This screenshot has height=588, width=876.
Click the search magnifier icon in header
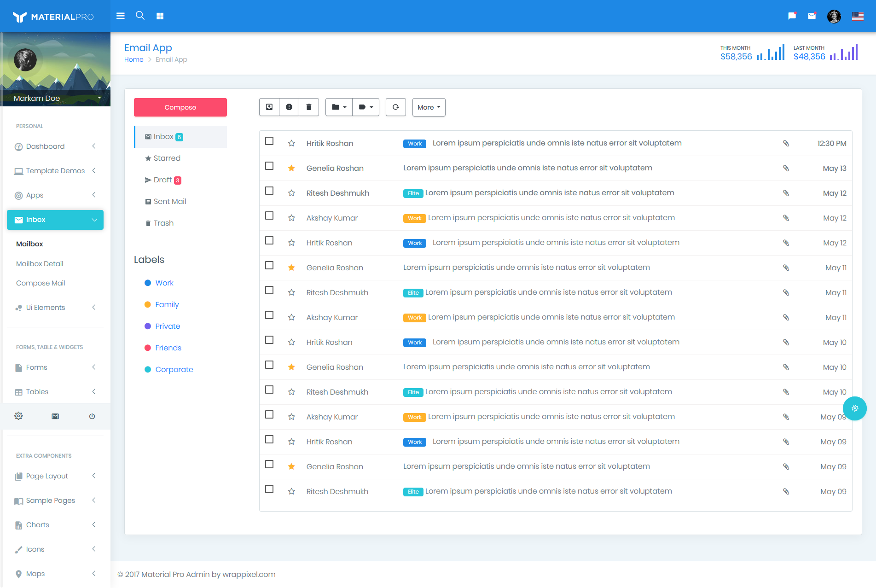point(140,16)
